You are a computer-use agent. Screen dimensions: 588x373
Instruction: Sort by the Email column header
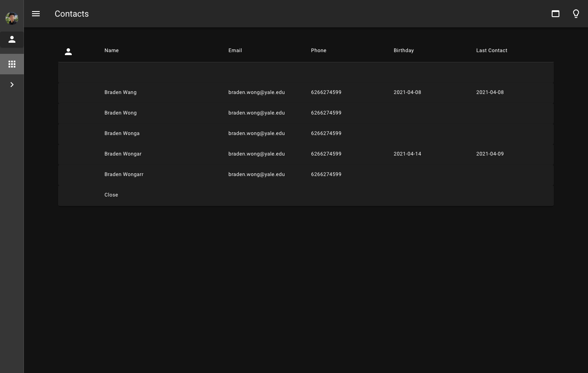pyautogui.click(x=235, y=50)
